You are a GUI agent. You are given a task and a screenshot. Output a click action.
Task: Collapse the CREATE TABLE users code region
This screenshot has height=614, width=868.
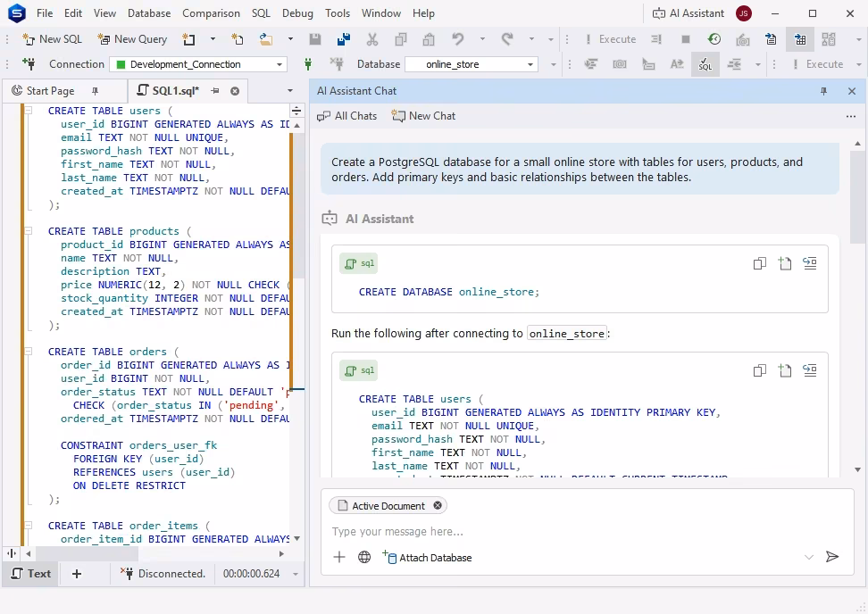coord(29,111)
